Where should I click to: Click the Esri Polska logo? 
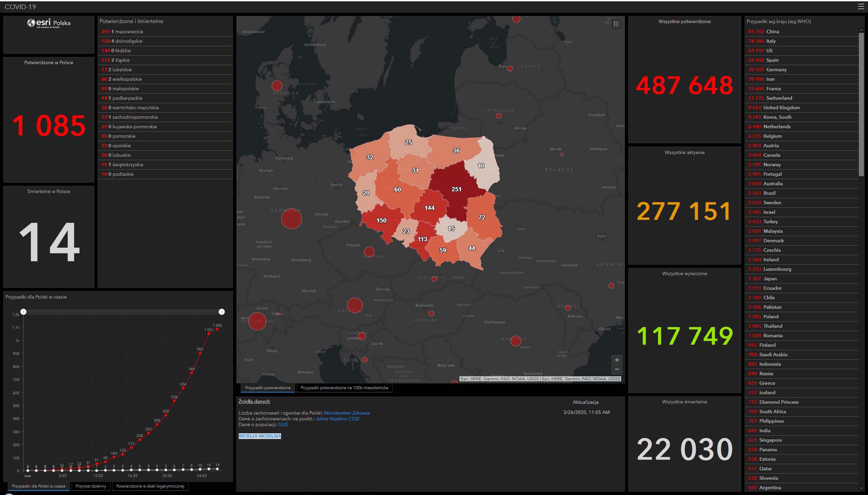(x=48, y=23)
